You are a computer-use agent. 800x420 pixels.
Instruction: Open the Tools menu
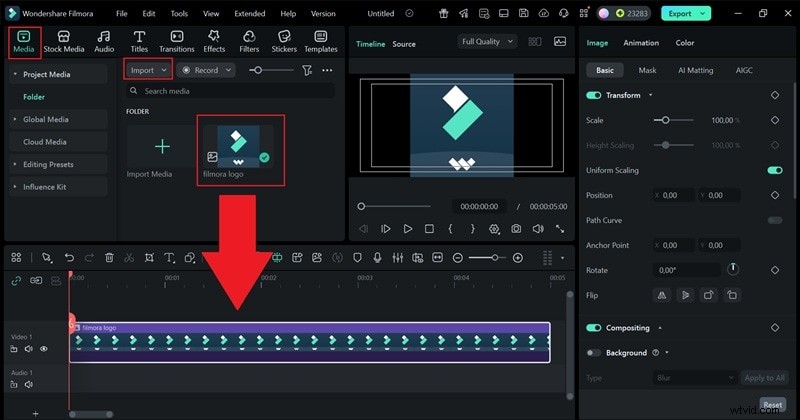(x=179, y=14)
